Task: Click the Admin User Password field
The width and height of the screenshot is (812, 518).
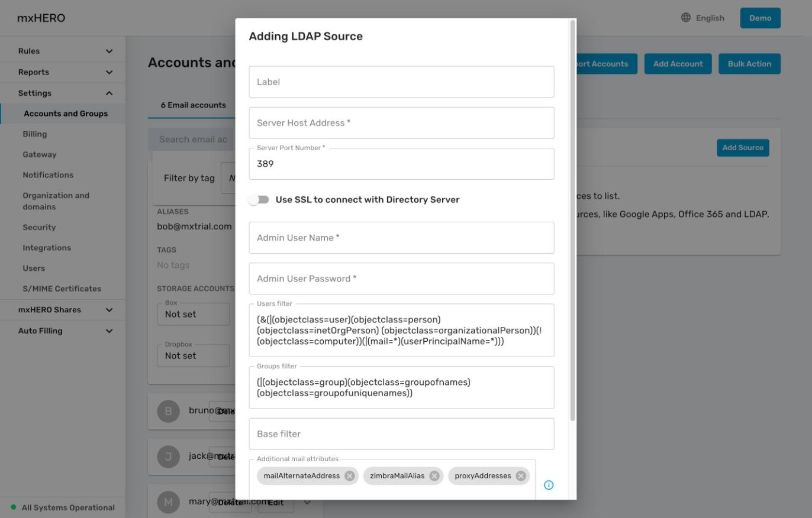Action: pyautogui.click(x=401, y=279)
